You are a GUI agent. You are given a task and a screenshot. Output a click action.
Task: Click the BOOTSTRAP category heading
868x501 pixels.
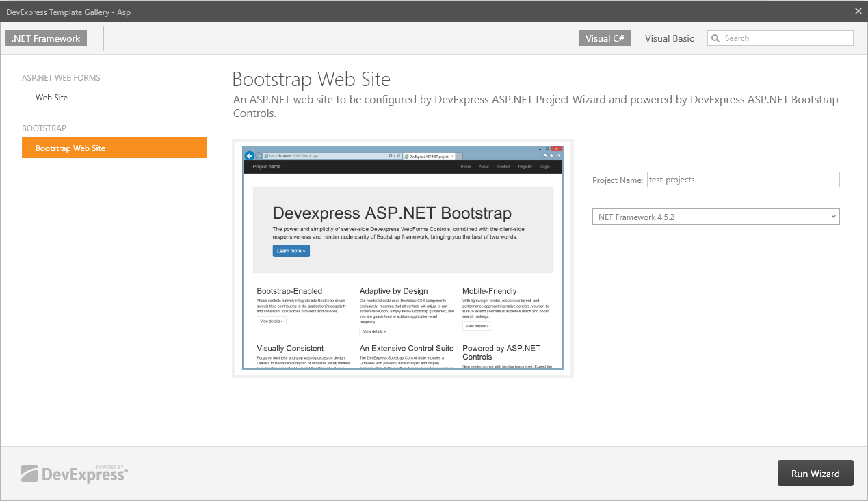tap(44, 128)
